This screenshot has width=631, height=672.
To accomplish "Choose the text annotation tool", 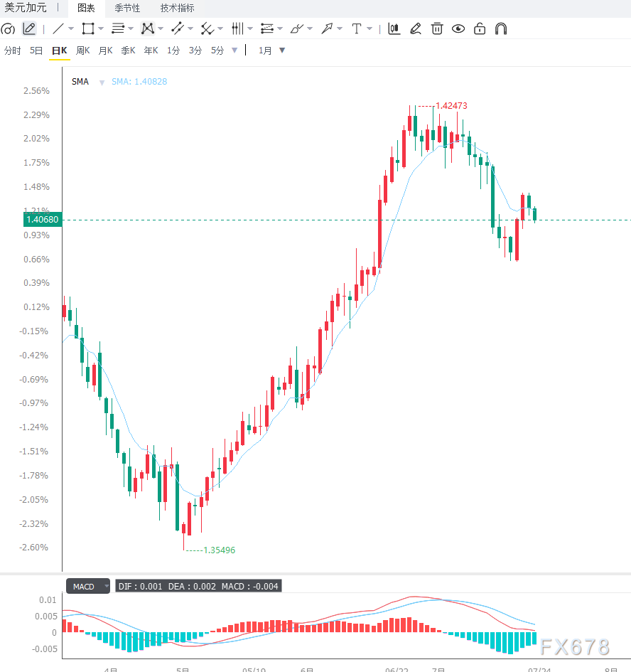I will tap(357, 28).
